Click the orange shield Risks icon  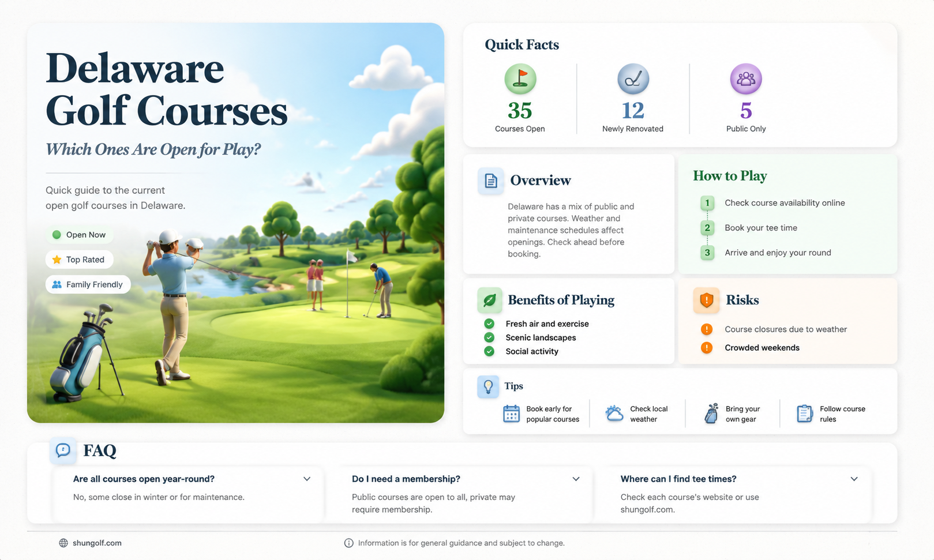(x=707, y=300)
